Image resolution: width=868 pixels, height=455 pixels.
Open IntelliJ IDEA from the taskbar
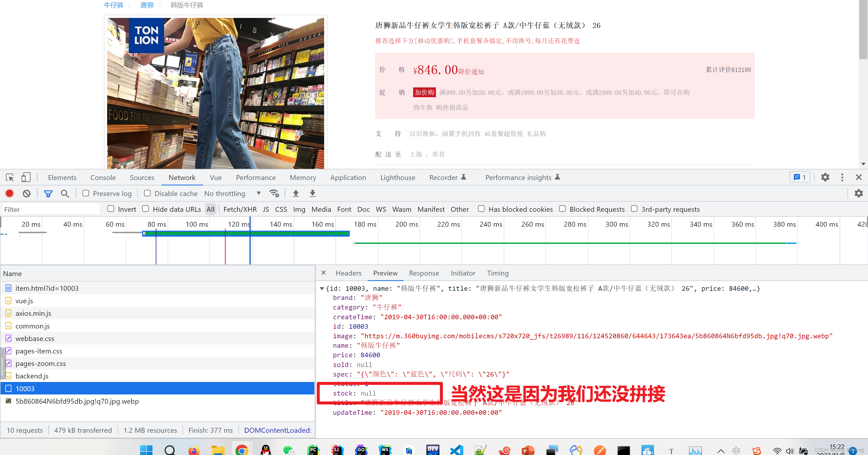click(x=337, y=450)
